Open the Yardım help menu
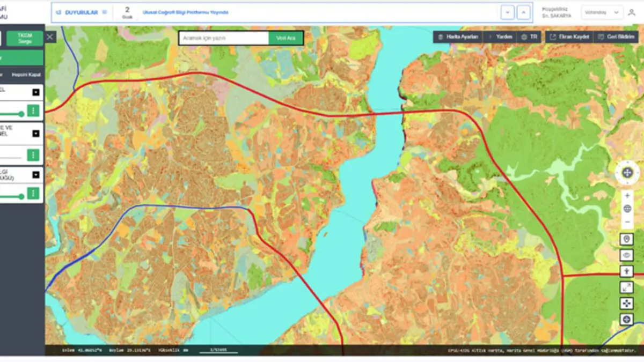Viewport: 644px width, 362px height. tap(499, 37)
